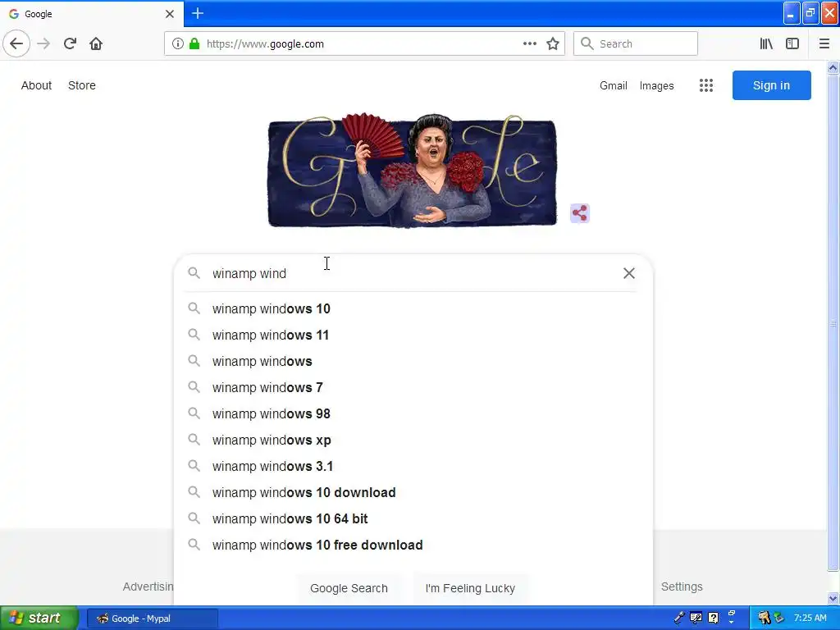Click the leftmost notification area icon

pos(764,618)
